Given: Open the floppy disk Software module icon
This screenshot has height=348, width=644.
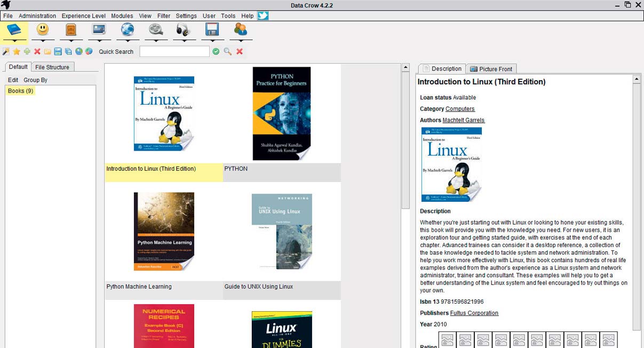Looking at the screenshot, I should (212, 29).
